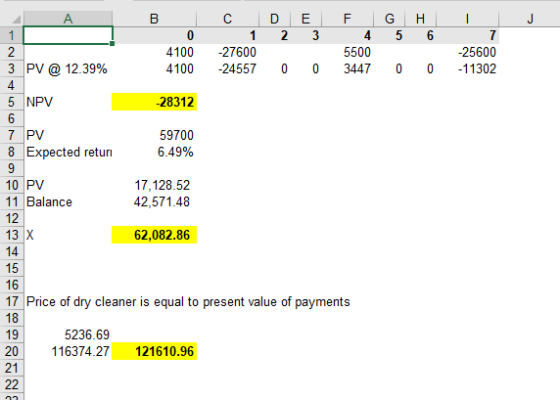Click Balance value 42,571.48
This screenshot has width=560, height=400.
[x=154, y=202]
